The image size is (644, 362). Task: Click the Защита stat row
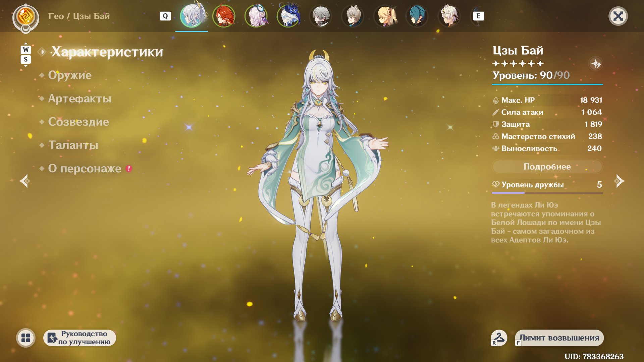547,124
